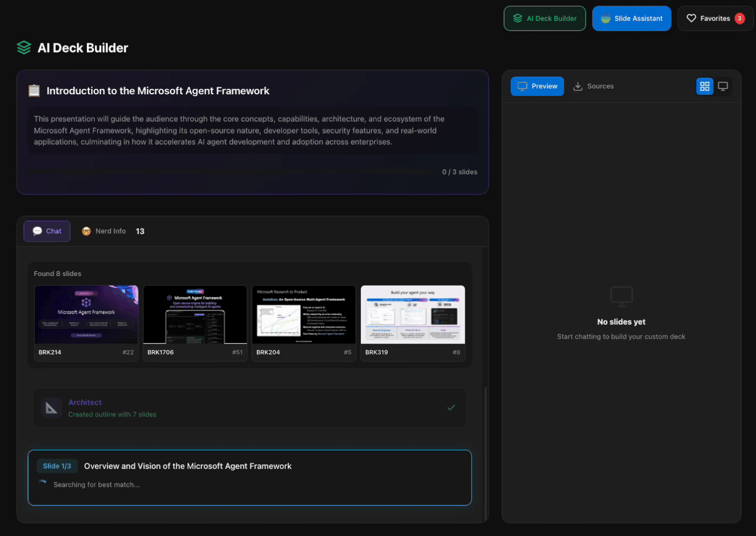
Task: Open the Chat tab
Action: (47, 230)
